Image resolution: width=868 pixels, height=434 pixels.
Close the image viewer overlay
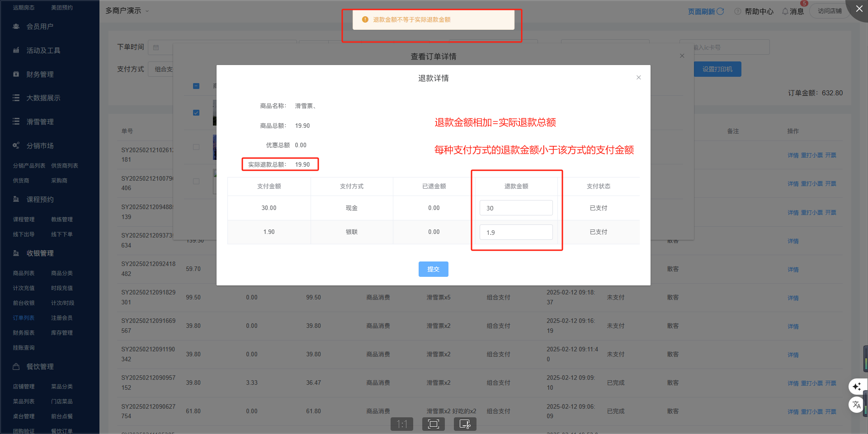pos(859,9)
